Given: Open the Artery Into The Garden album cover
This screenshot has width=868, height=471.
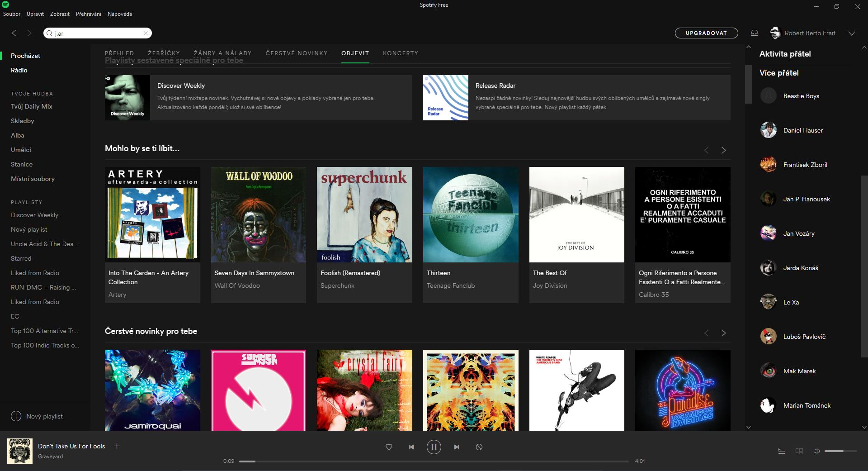Looking at the screenshot, I should 152,214.
